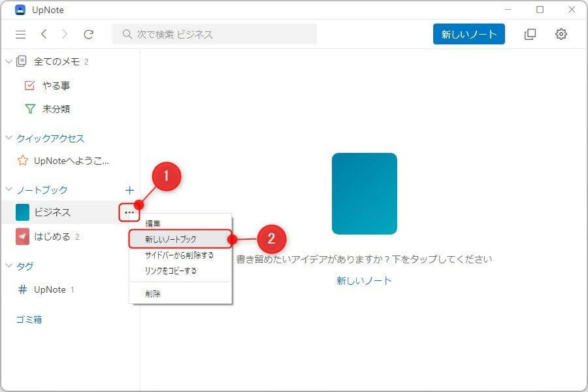Open the new window icon
The image size is (588, 392).
pos(530,34)
